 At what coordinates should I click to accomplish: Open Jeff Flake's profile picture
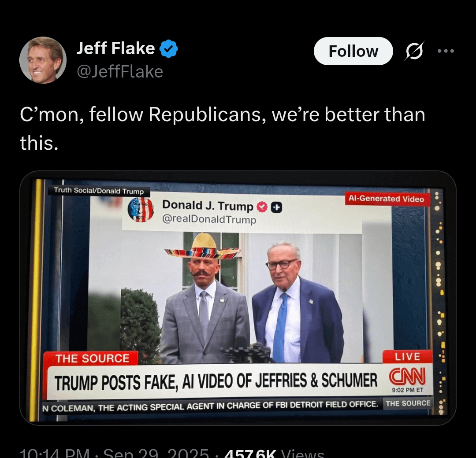click(43, 60)
